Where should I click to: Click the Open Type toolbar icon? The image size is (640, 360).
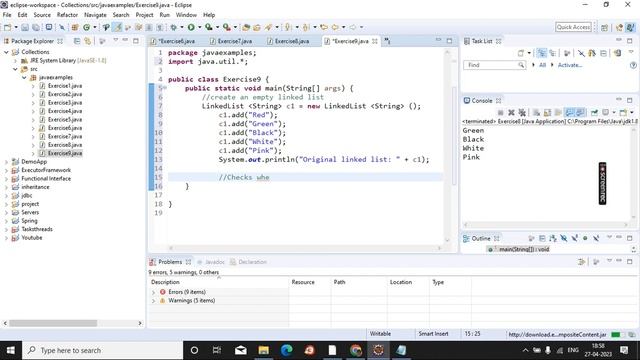click(x=246, y=27)
